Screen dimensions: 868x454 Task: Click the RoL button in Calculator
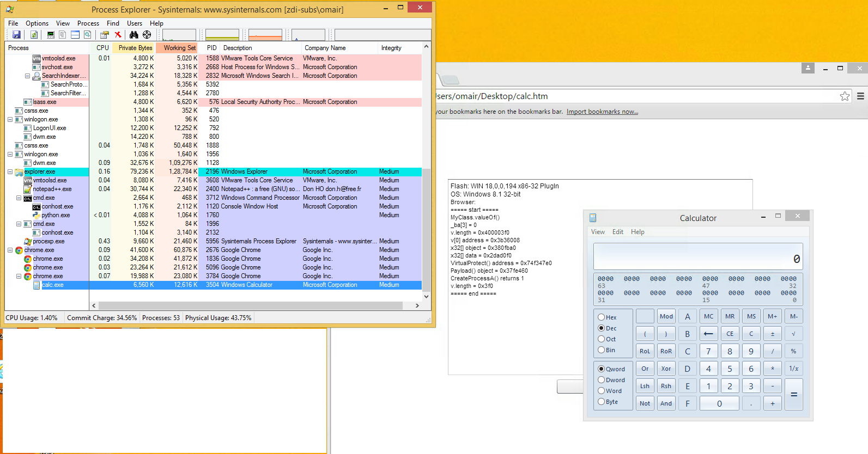[645, 351]
